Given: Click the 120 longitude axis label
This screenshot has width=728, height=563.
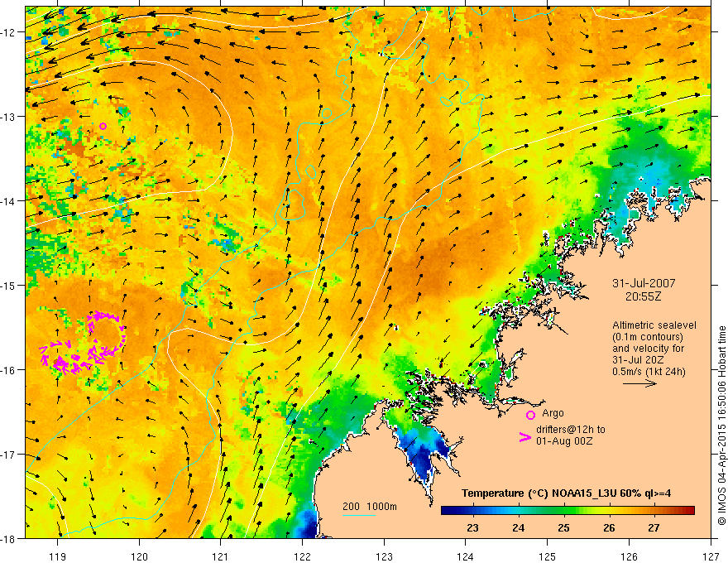Looking at the screenshot, I should 139,556.
